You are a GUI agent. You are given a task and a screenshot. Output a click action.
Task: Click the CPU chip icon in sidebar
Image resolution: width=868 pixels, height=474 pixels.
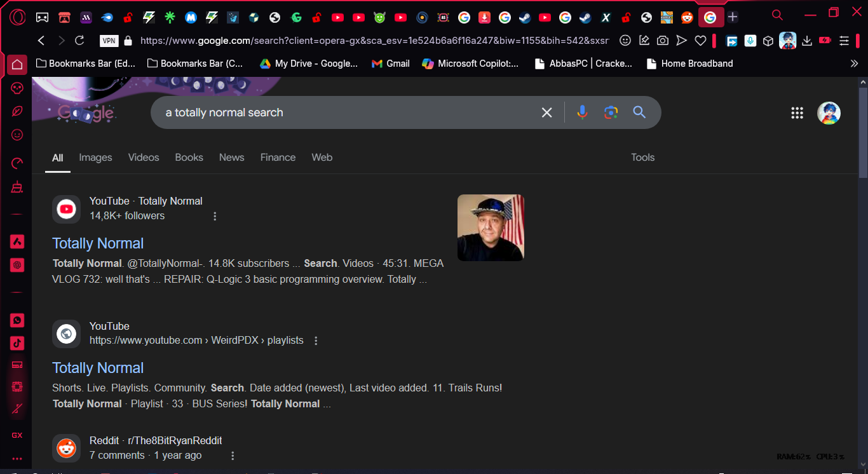point(17,386)
